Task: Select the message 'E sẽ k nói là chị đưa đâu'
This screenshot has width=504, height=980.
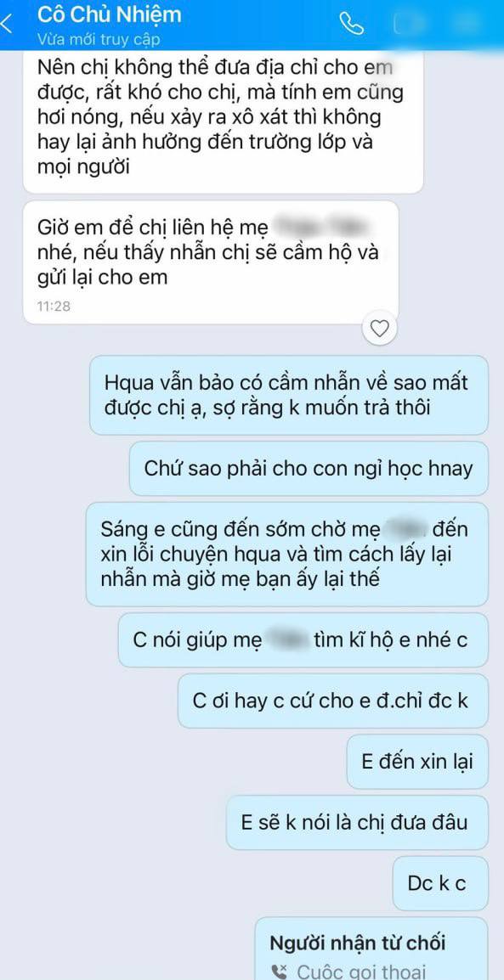Action: point(357,823)
